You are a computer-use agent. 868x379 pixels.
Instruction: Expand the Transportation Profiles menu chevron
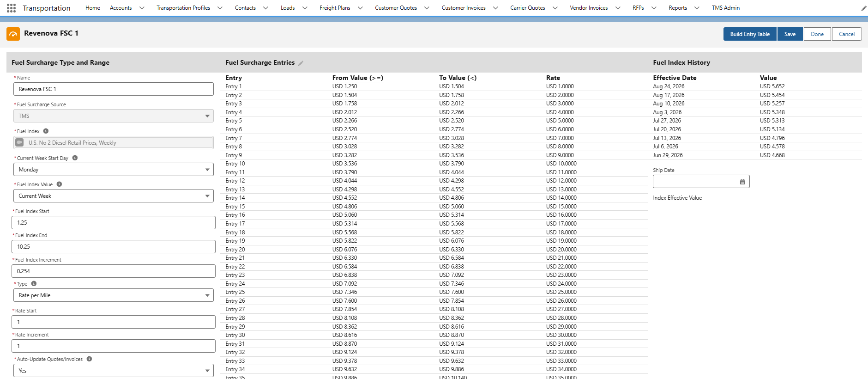coord(220,8)
